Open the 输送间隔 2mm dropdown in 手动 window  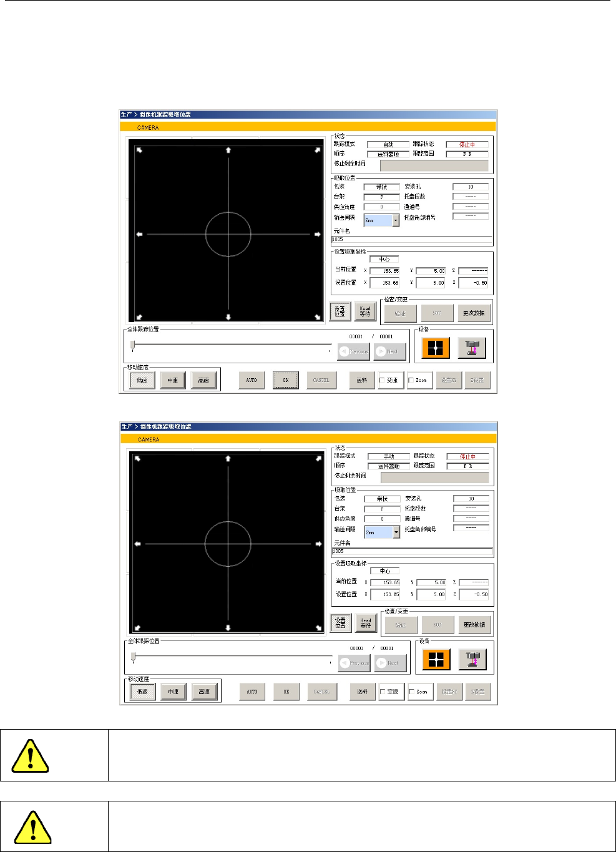click(396, 532)
